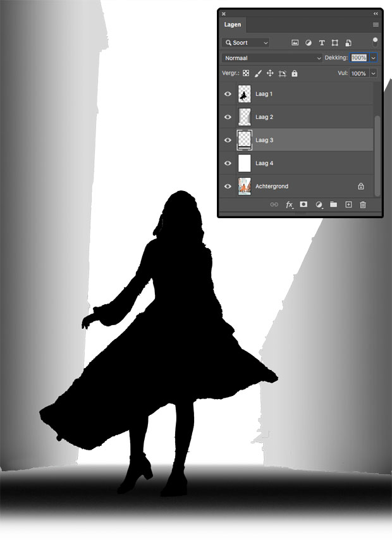Screen dimensions: 392x549
Task: Filter layers by text type
Action: [x=321, y=43]
